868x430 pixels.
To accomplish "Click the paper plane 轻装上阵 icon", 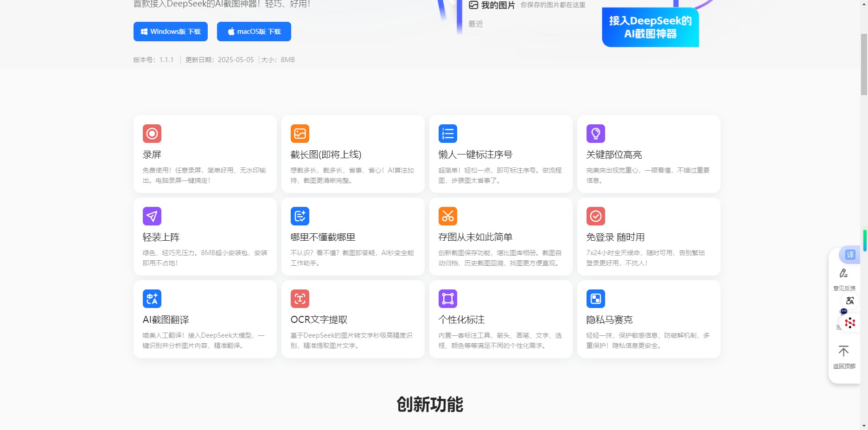I will 152,216.
